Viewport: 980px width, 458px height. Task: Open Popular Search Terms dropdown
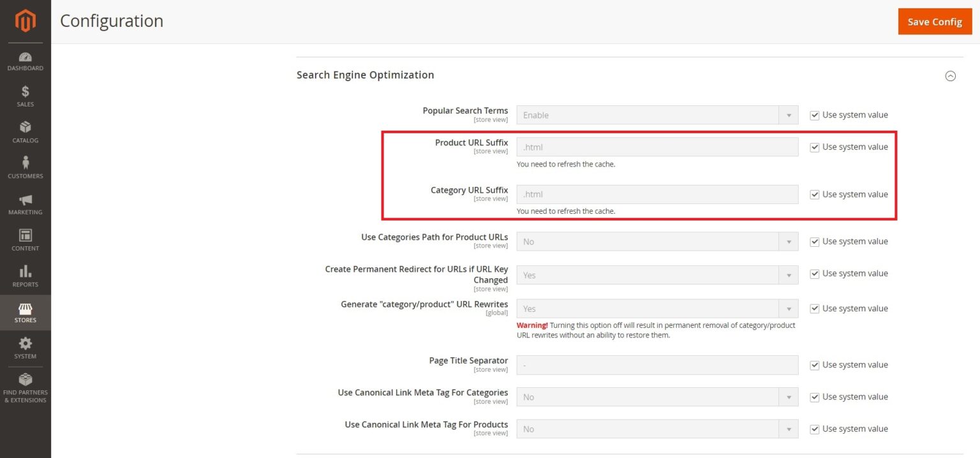[657, 115]
